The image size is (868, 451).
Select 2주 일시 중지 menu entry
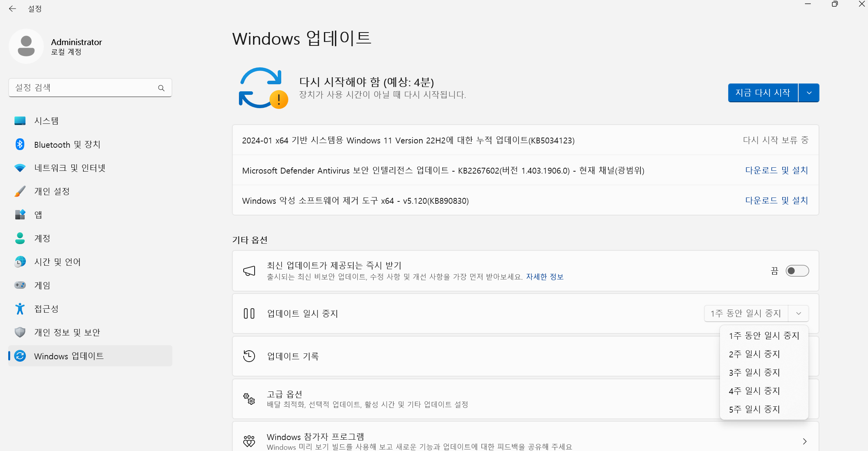(754, 354)
